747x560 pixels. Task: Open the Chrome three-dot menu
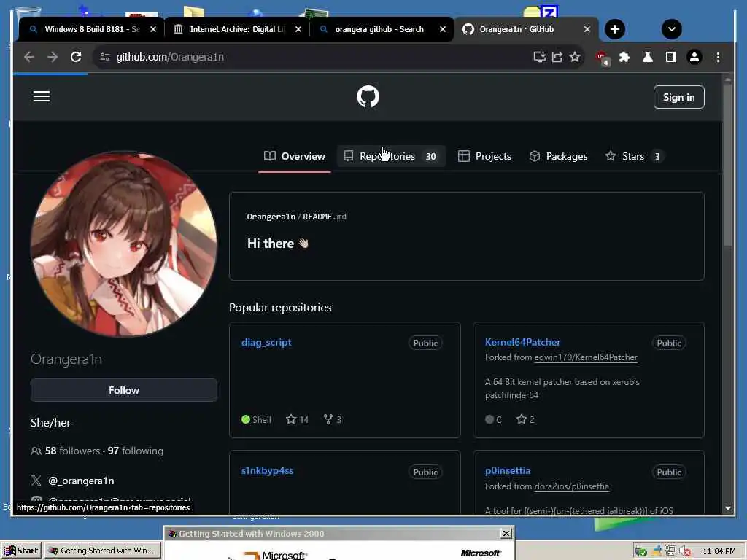[718, 57]
